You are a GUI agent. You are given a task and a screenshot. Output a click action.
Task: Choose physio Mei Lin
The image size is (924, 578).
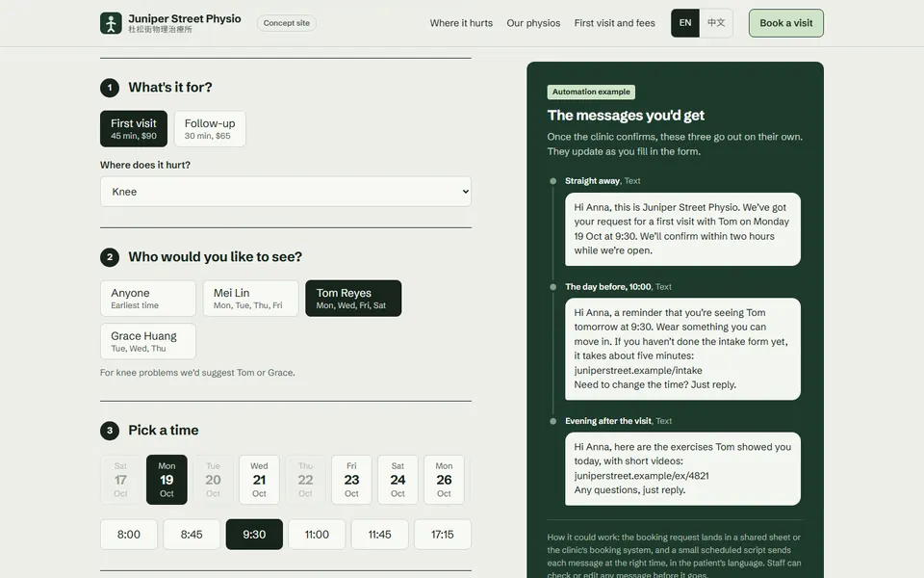coord(250,299)
